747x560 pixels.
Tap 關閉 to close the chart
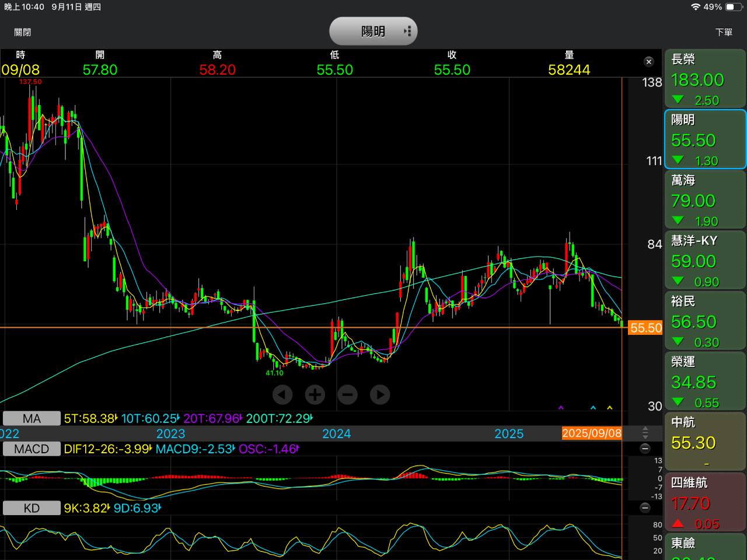(23, 32)
